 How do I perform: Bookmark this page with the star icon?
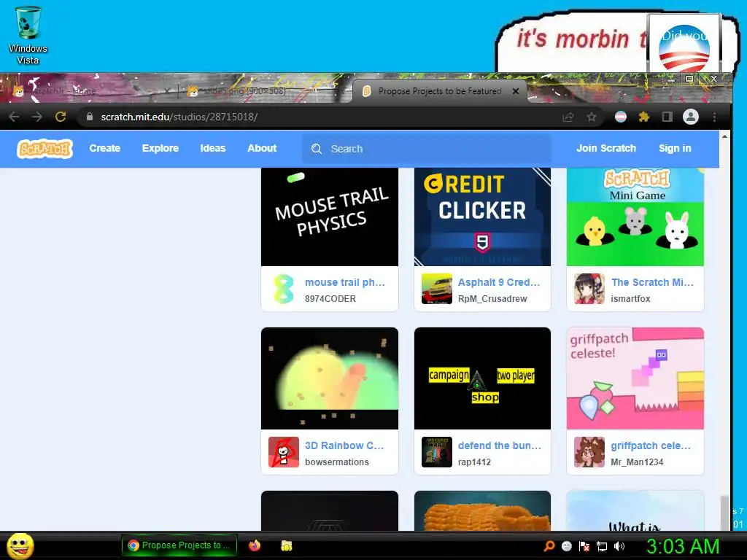coord(591,117)
